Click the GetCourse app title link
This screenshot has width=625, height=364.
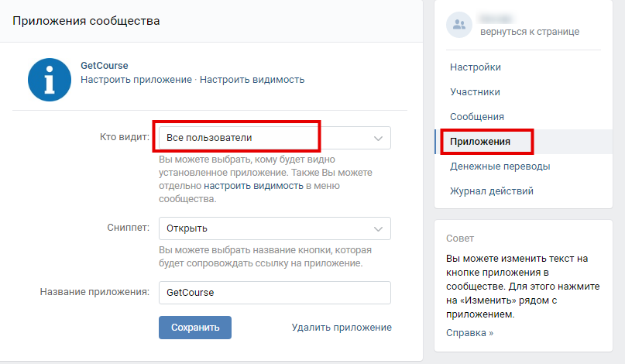pos(105,65)
